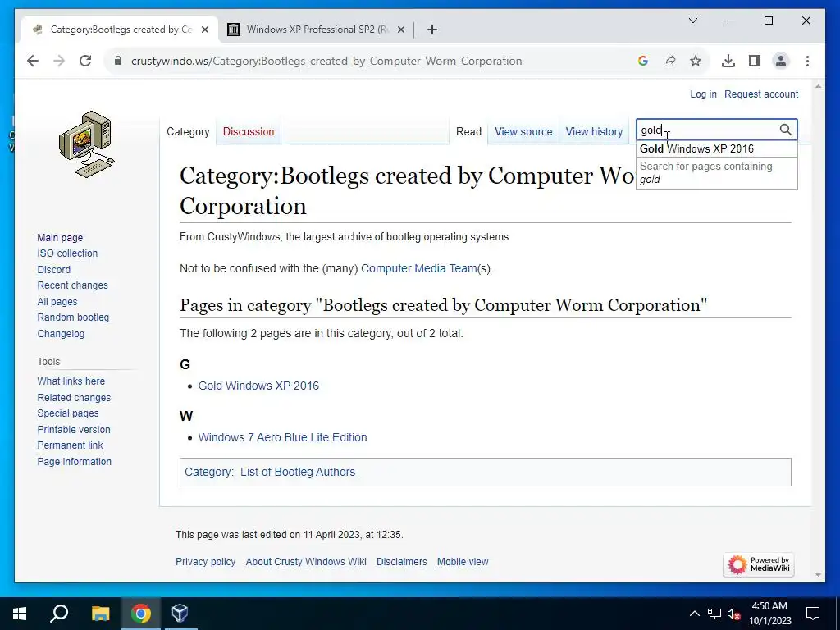Click the forward navigation arrow
The width and height of the screenshot is (840, 630).
(x=59, y=61)
